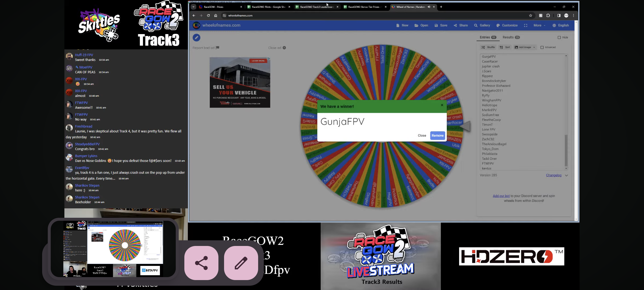Click Close in the winner dialog
644x290 pixels.
[x=422, y=136]
